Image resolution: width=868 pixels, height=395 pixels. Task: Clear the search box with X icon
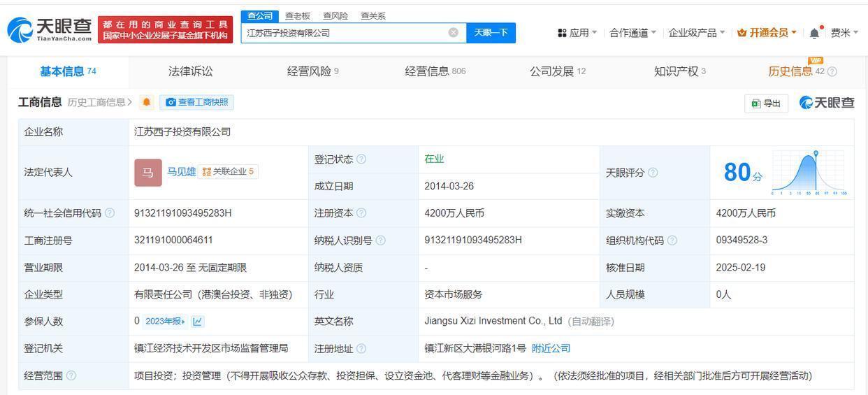(x=454, y=33)
